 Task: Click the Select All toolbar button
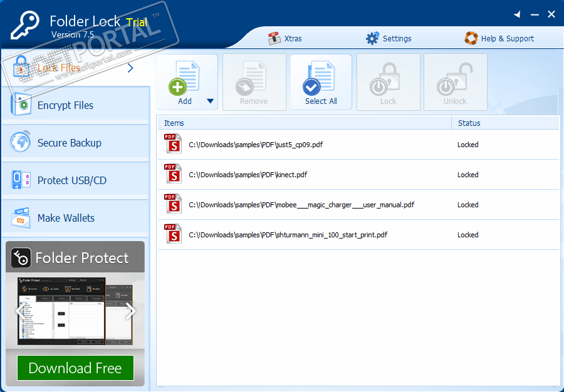[x=321, y=82]
